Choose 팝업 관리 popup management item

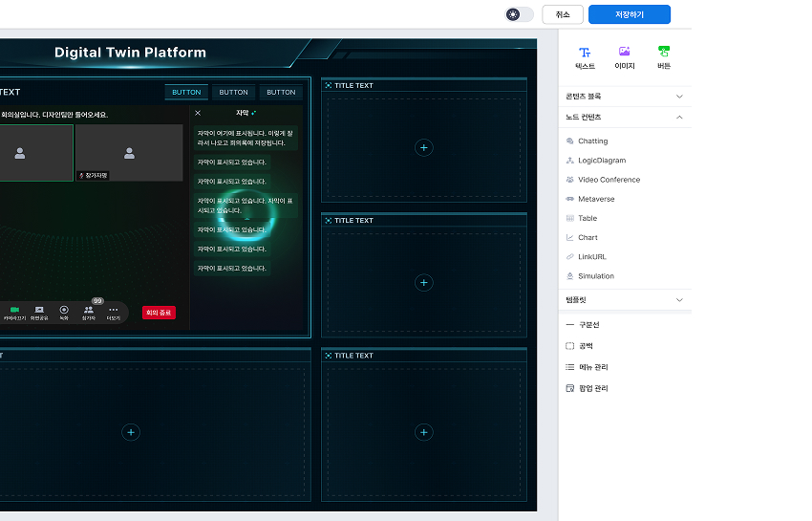pos(593,388)
